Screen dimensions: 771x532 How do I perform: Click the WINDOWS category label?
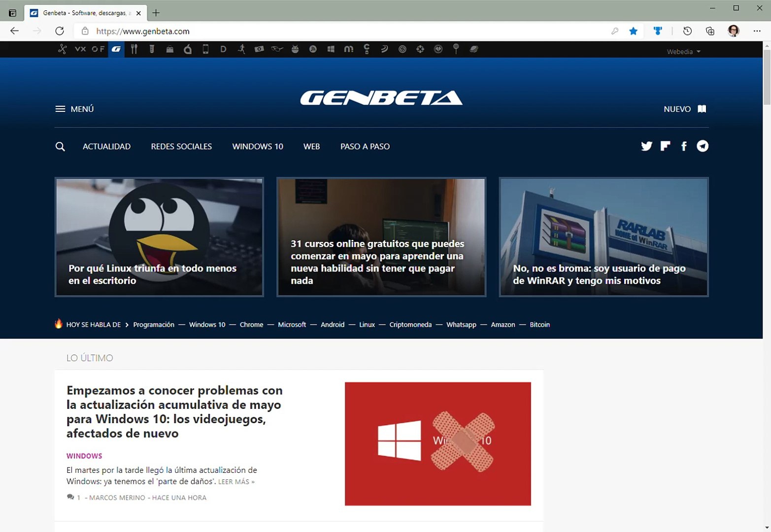tap(84, 456)
